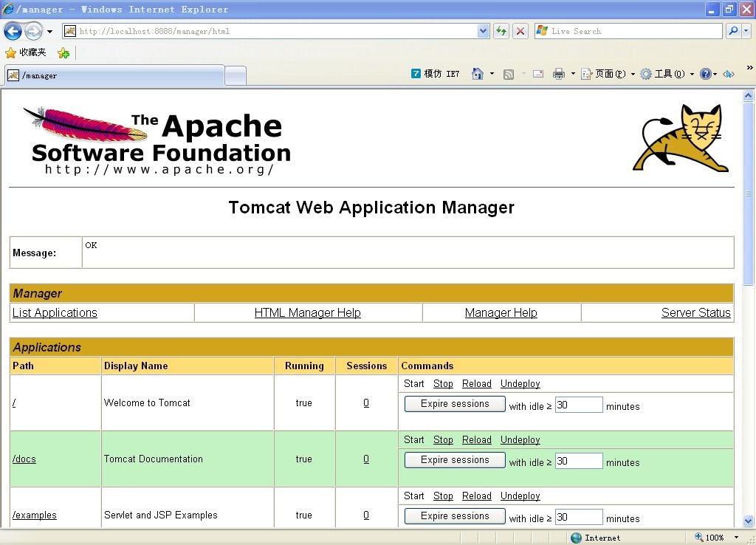Click the idle minutes field for root app
756x545 pixels.
(x=579, y=405)
